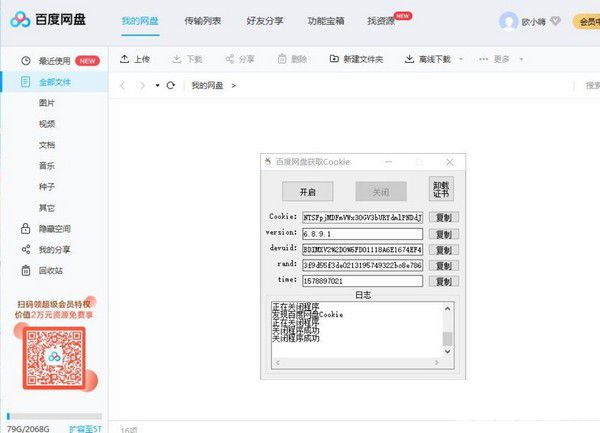
Task: Open the 回收站 trash icon
Action: [x=26, y=270]
